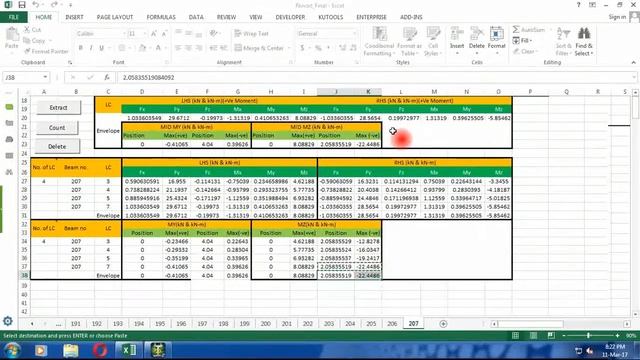Screen dimensions: 640x360
Task: Click the Cut scissors command
Action: click(32, 30)
